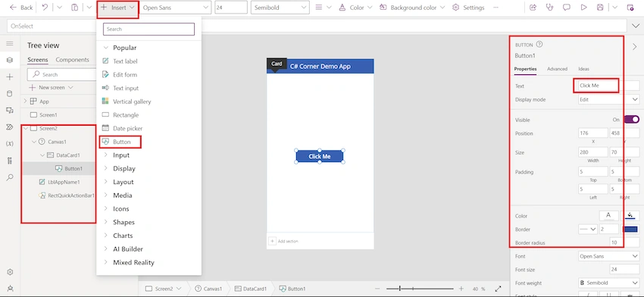Open the Ideas tab in properties

(583, 69)
